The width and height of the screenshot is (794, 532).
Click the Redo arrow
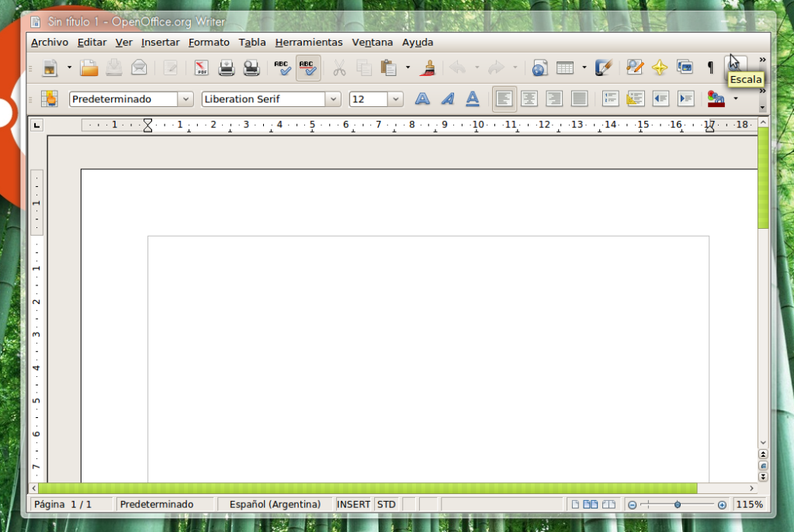pos(496,67)
